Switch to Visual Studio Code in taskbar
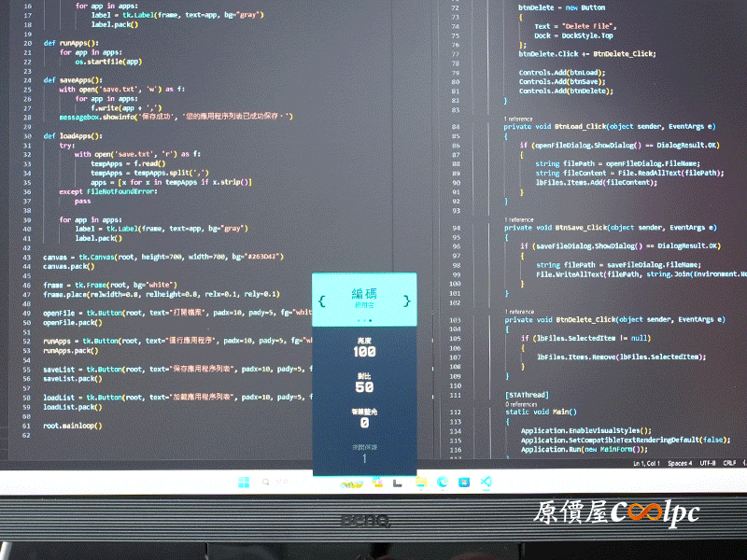The height and width of the screenshot is (560, 747). click(485, 482)
